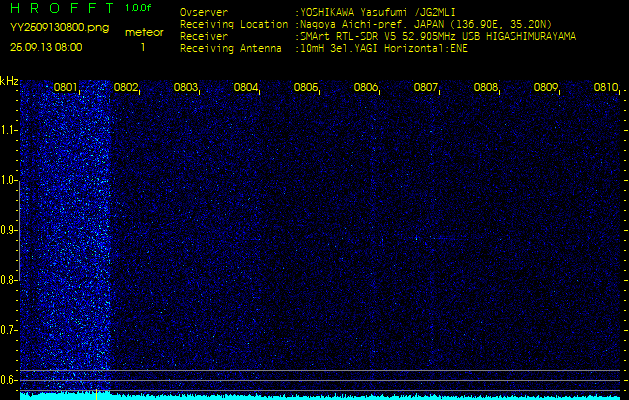Click the 0.7 kHz axis label
Image resolution: width=629 pixels, height=400 pixels.
click(8, 330)
